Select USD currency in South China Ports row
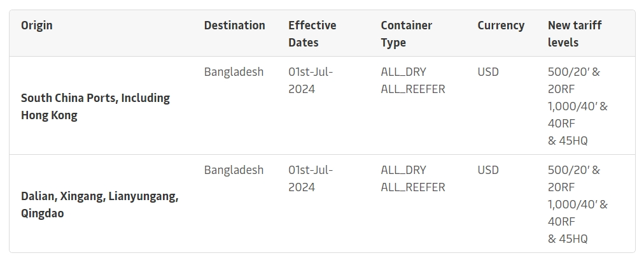The image size is (644, 260). coord(488,72)
